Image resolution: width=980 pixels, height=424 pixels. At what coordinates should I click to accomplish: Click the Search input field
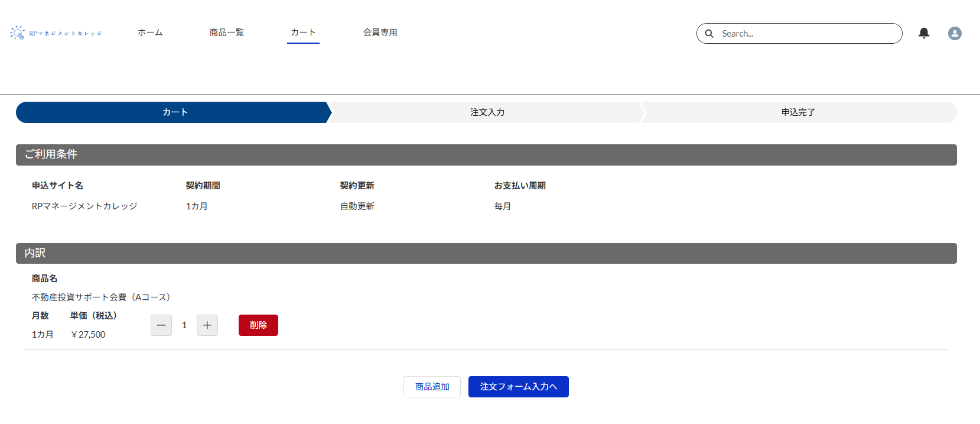[x=806, y=34]
